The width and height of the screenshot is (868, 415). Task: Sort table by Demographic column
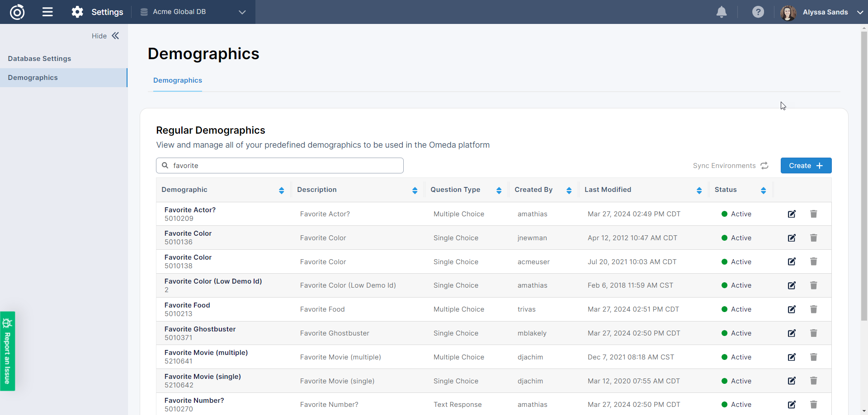click(x=281, y=190)
